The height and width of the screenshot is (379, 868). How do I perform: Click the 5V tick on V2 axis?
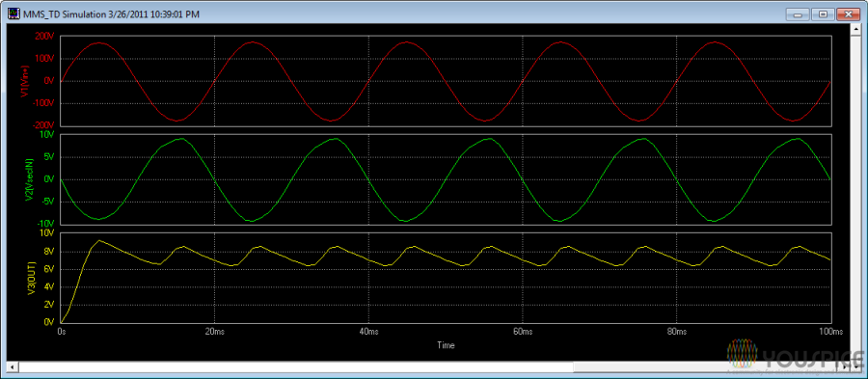click(x=50, y=157)
